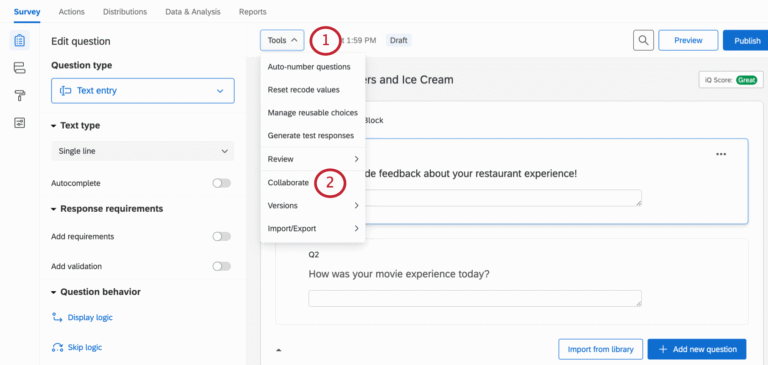Click the Publish button
Viewport: 768px width, 365px height.
click(x=745, y=40)
